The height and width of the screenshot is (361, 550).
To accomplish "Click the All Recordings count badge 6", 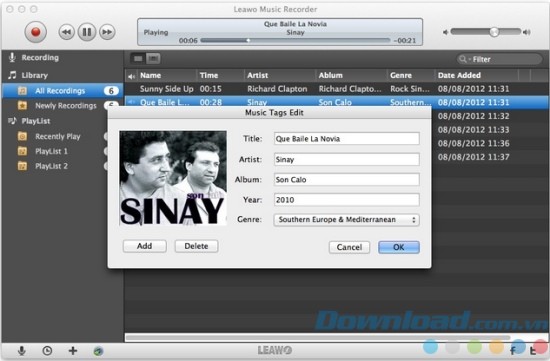I will click(x=111, y=91).
